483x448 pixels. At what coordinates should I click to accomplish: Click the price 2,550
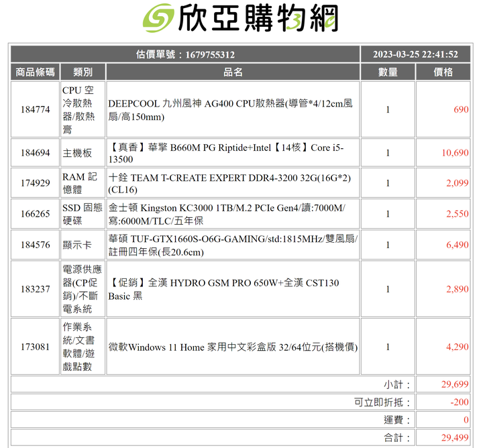[458, 214]
